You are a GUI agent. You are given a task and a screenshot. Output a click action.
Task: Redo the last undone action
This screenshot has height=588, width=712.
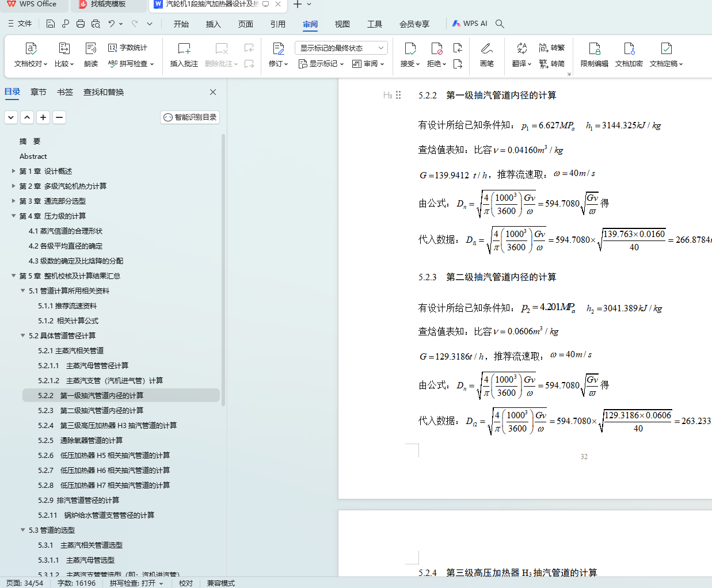point(135,24)
